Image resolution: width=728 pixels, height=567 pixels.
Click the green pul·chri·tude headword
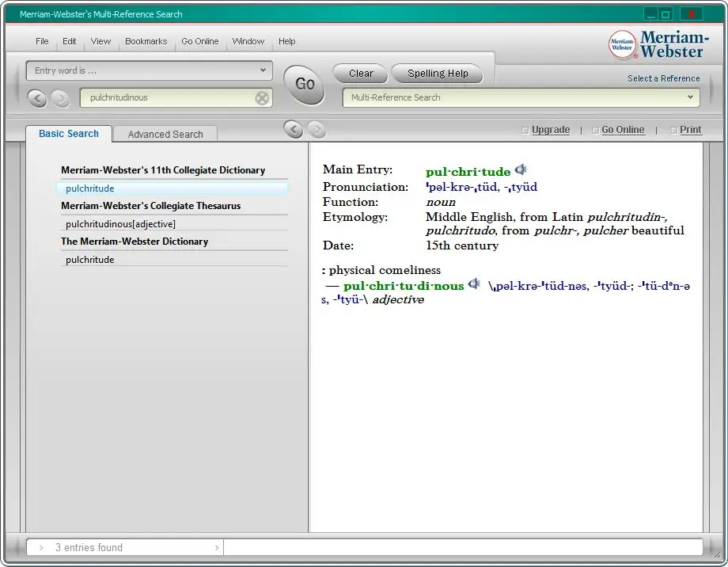468,172
